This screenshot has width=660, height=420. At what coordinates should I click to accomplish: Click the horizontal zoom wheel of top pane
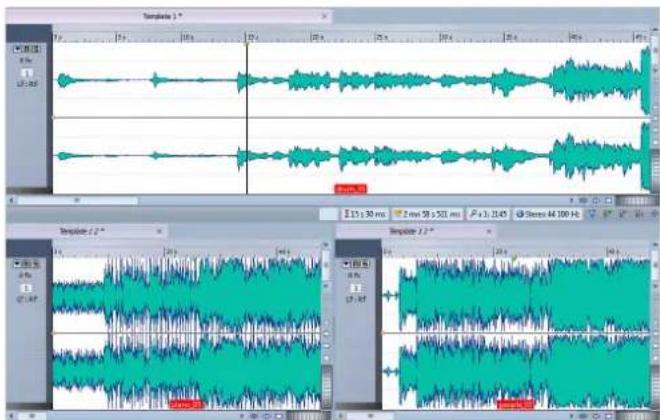click(637, 201)
